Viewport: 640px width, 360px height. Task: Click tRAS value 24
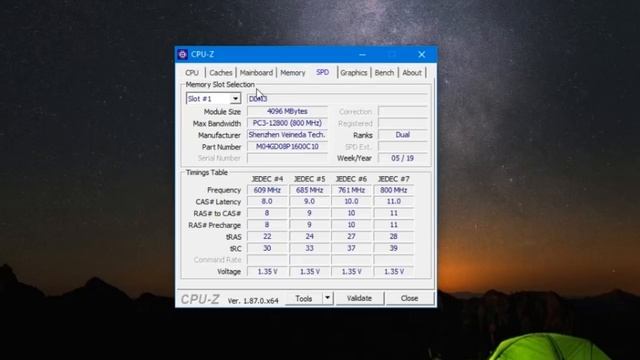click(309, 237)
